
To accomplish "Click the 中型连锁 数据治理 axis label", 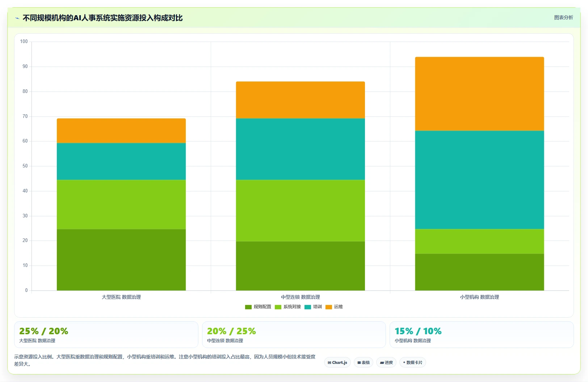I will tap(301, 297).
